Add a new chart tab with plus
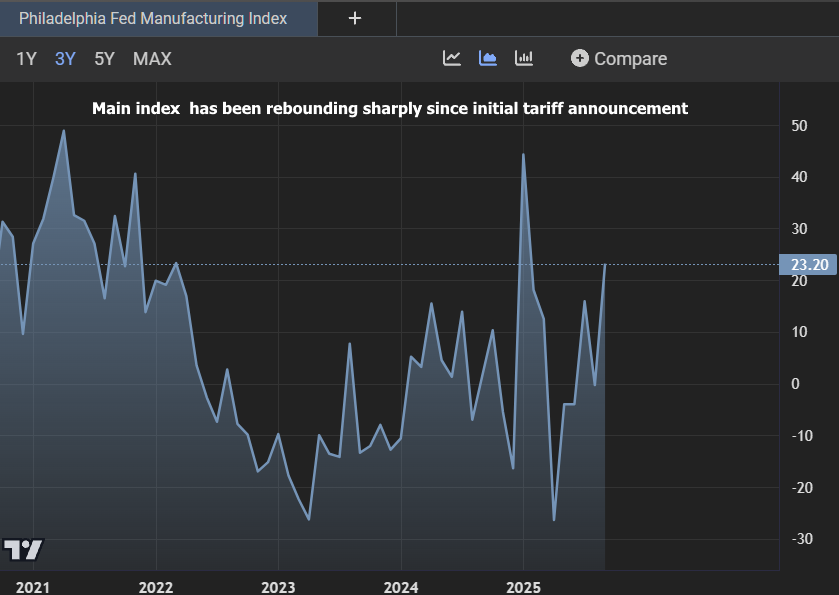Image resolution: width=839 pixels, height=595 pixels. pyautogui.click(x=355, y=19)
